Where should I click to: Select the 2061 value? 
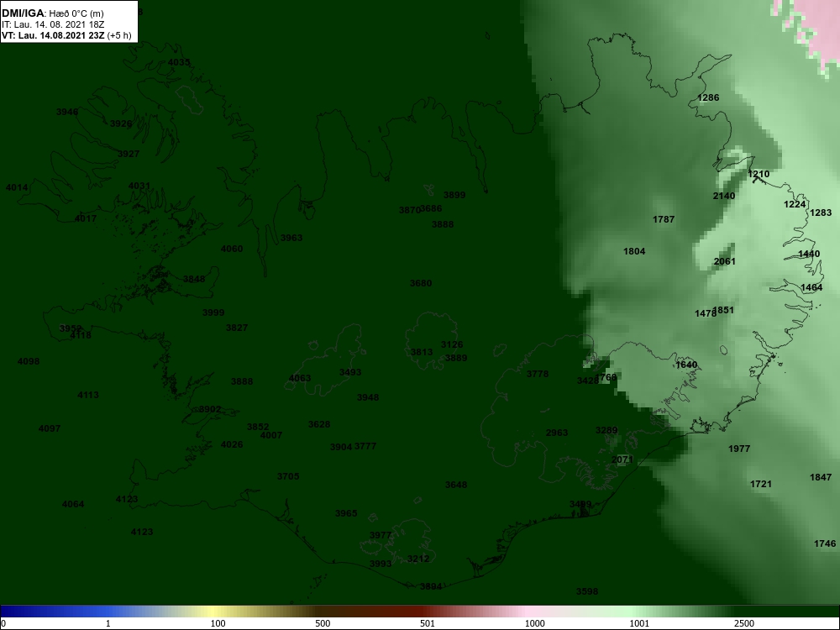point(725,261)
